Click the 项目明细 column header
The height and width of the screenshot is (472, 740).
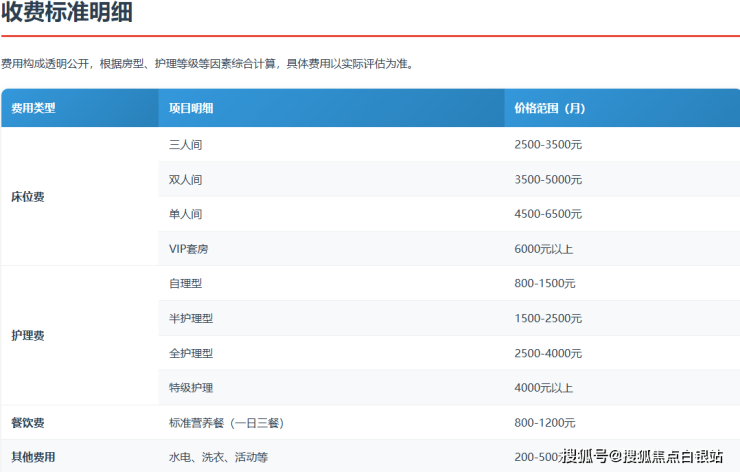(x=191, y=108)
